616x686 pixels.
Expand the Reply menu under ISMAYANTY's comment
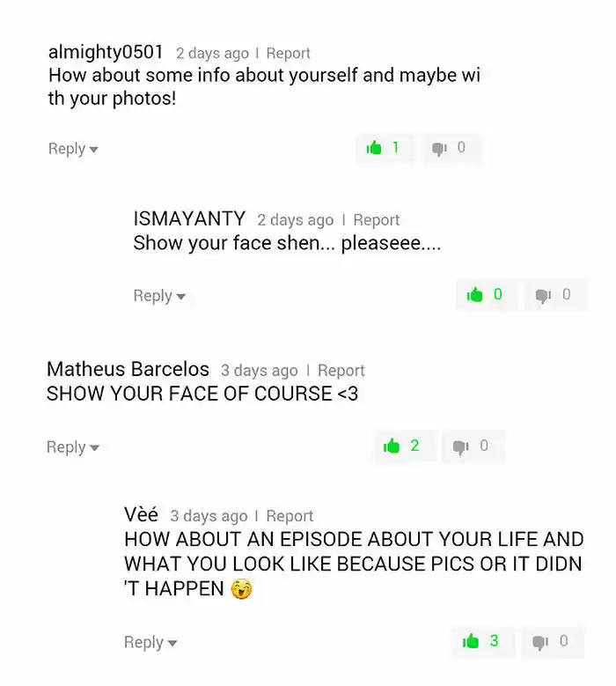(159, 296)
